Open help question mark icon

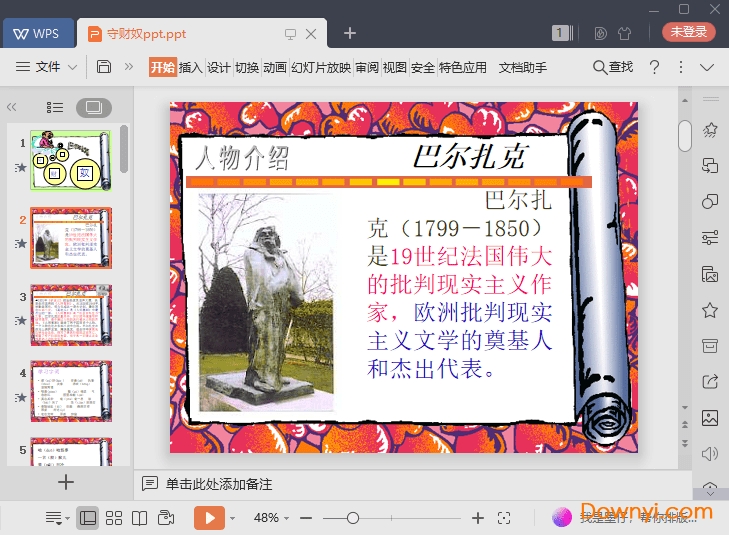click(x=654, y=67)
